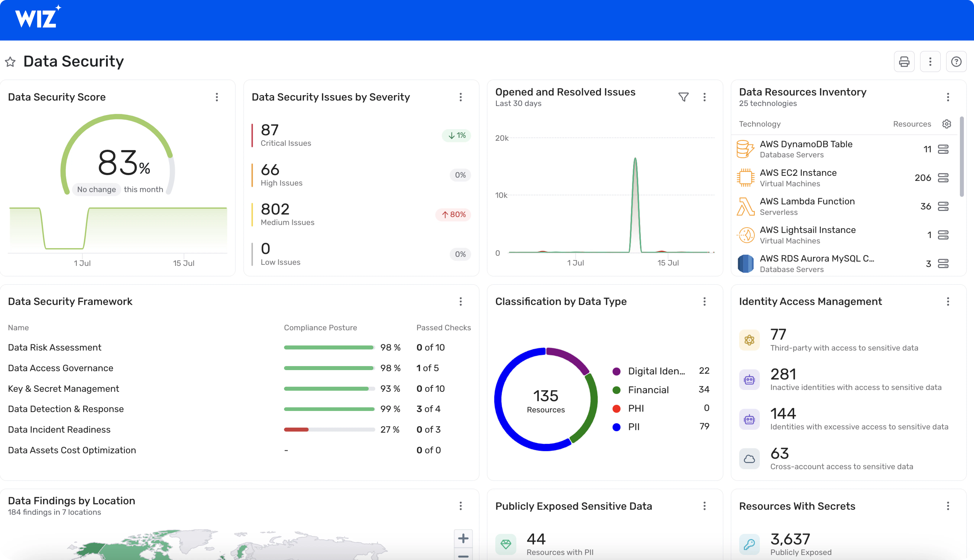Click the PII diamond icon beside 44
This screenshot has width=974, height=560.
tap(505, 544)
